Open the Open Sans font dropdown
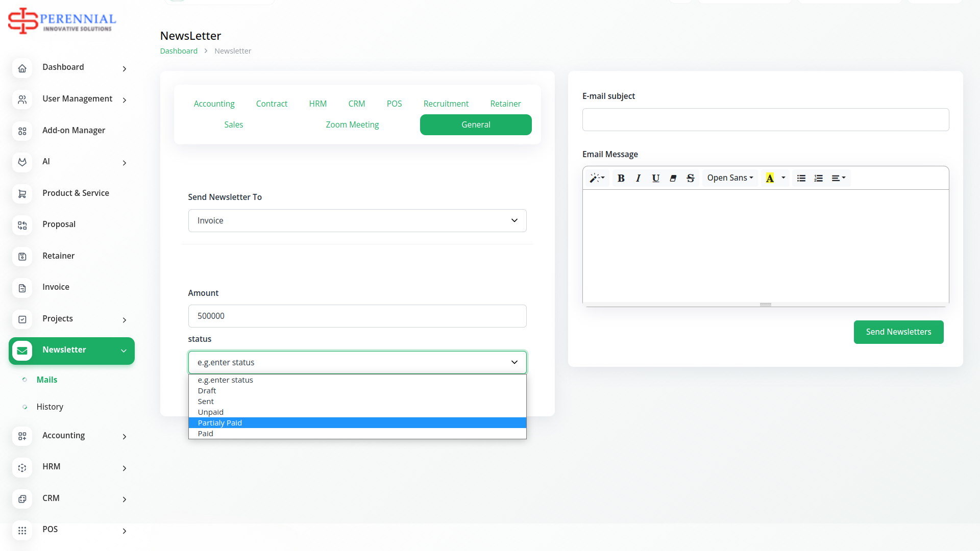The width and height of the screenshot is (980, 551). [730, 178]
